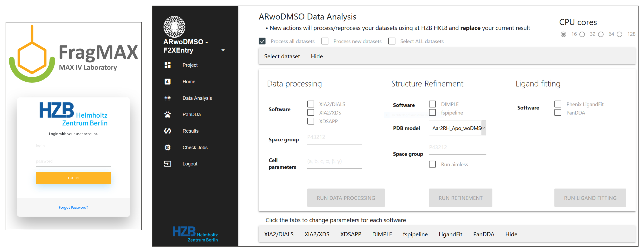Click the Results icon in the sidebar
644x252 pixels.
pos(167,131)
